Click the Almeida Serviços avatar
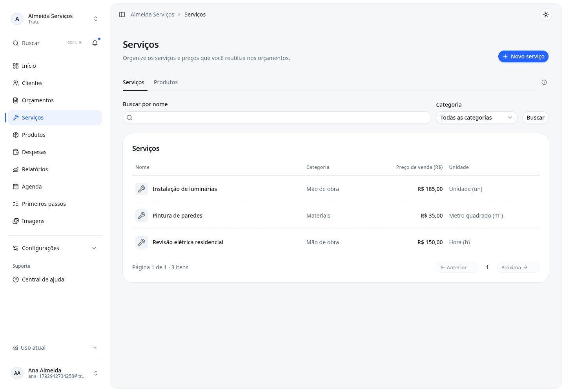The height and width of the screenshot is (392, 565). 17,19
